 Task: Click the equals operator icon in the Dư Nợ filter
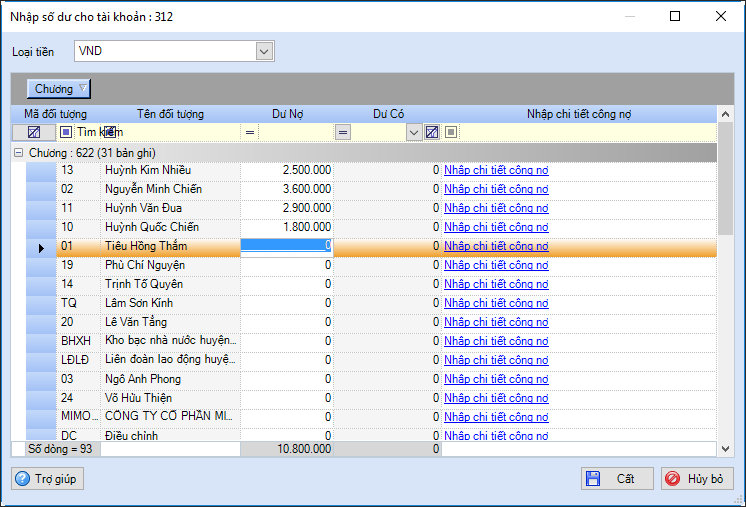click(x=250, y=132)
